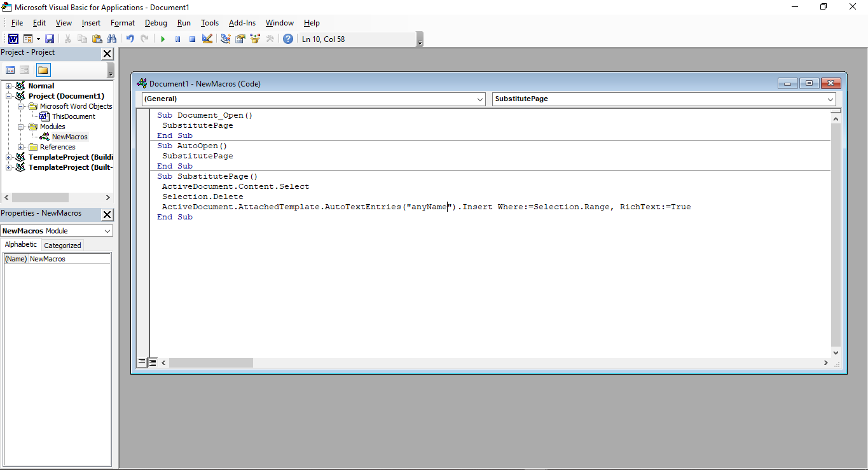The height and width of the screenshot is (470, 868).
Task: Toggle Design Mode icon
Action: click(x=207, y=39)
